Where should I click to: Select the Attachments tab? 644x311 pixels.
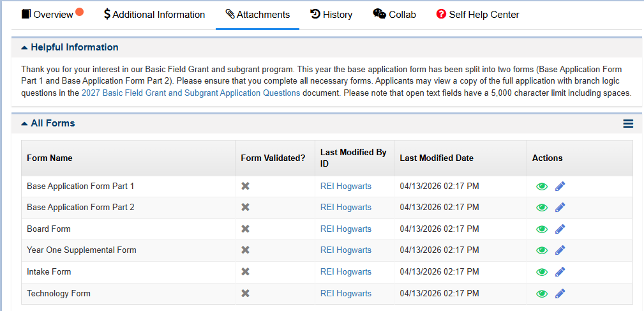pyautogui.click(x=257, y=15)
